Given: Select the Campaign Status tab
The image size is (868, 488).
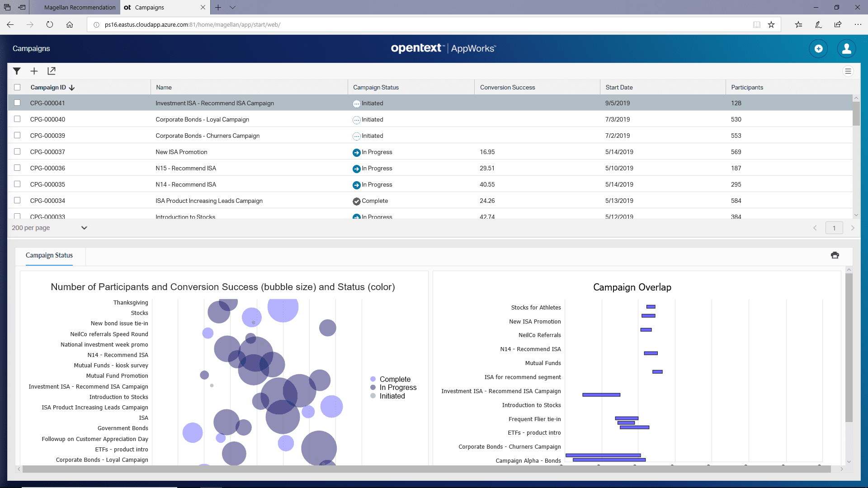Looking at the screenshot, I should pos(49,255).
